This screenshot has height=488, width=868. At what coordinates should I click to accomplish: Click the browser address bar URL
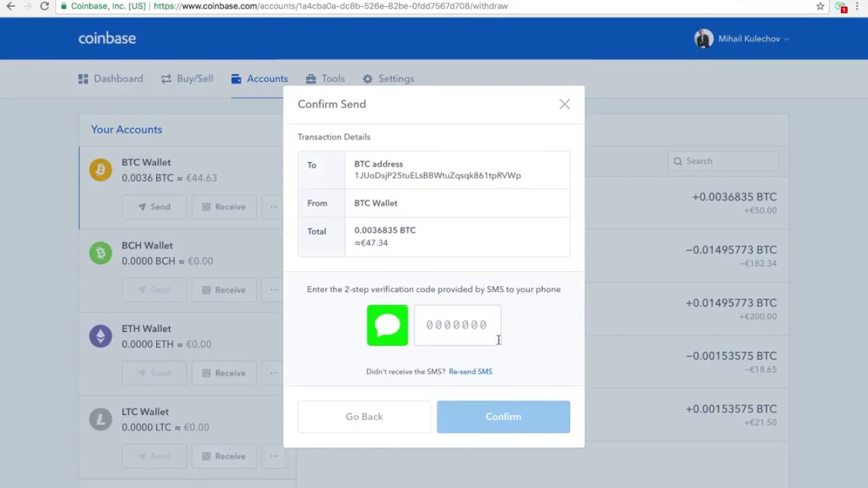click(331, 6)
